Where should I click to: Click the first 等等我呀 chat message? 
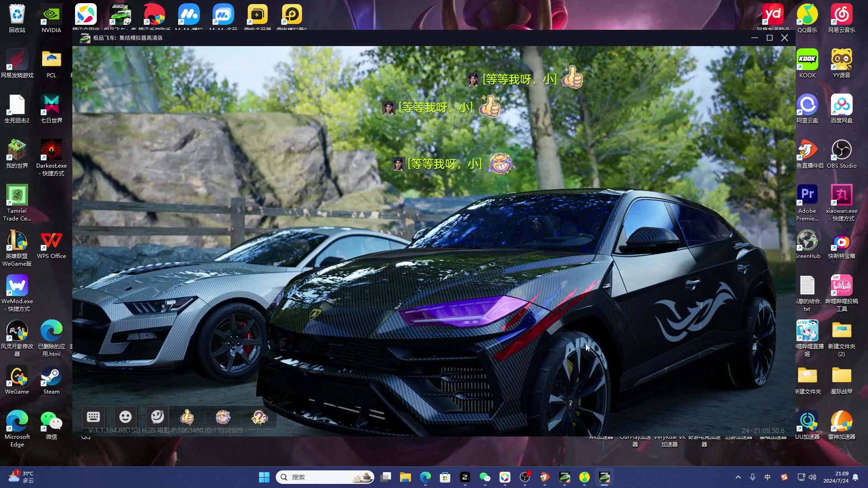[x=525, y=78]
